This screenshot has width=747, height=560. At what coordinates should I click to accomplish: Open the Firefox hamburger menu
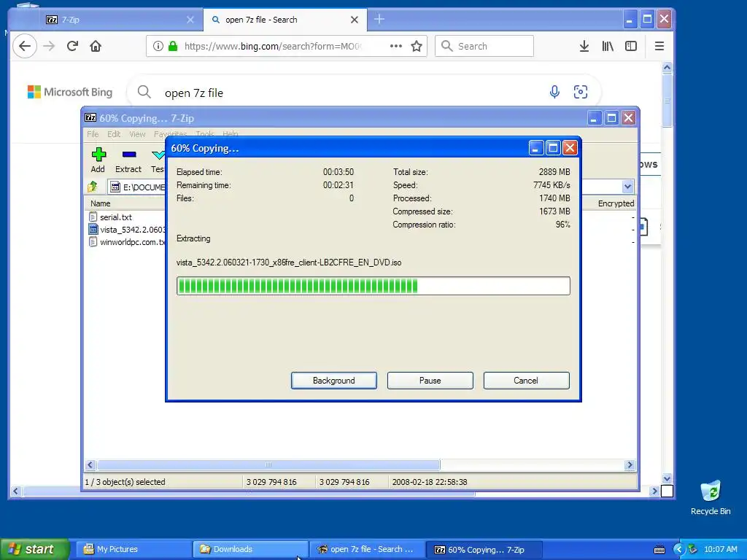coord(659,46)
